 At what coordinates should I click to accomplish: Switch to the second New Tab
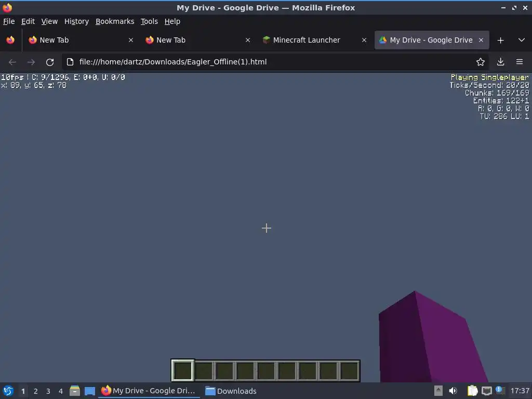[197, 40]
